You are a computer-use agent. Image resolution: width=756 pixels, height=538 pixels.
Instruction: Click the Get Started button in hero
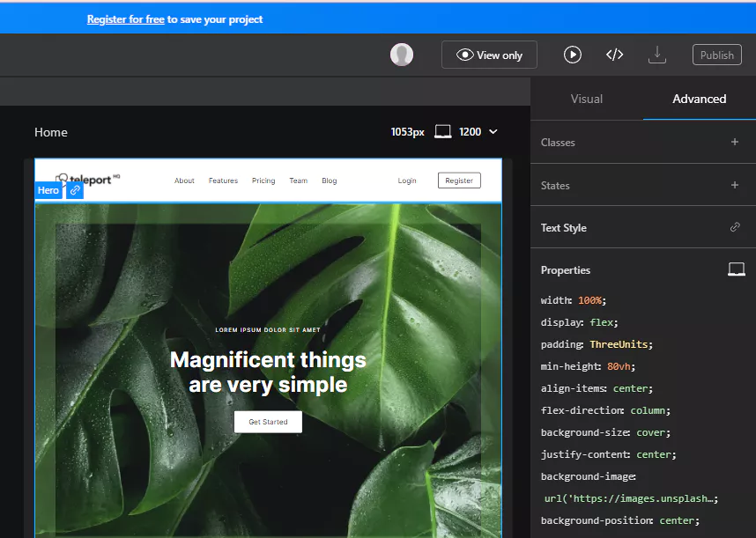268,422
